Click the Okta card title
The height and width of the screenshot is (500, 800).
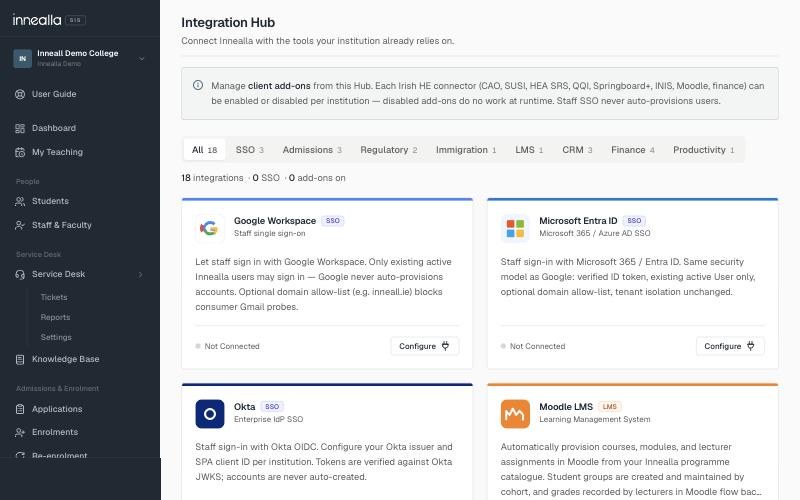click(x=244, y=407)
